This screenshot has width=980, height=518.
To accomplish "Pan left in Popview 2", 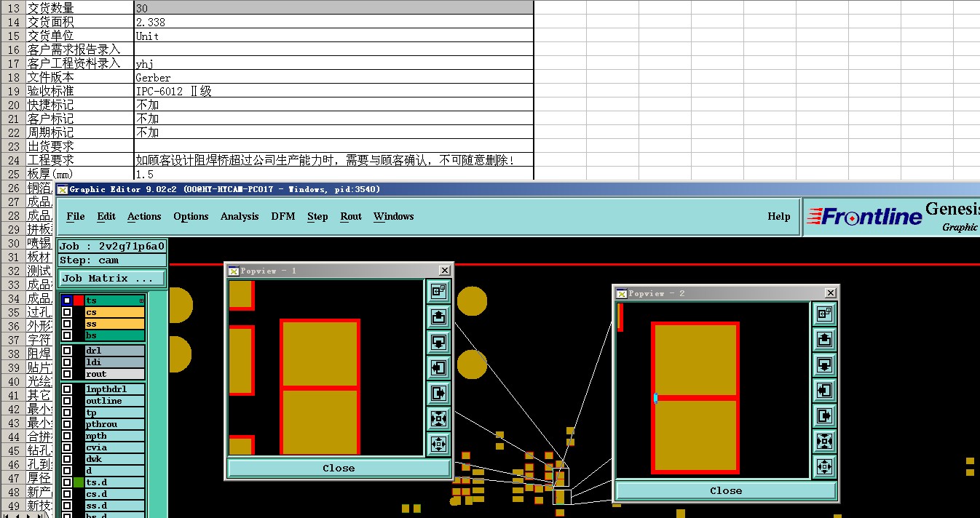I will click(x=824, y=391).
